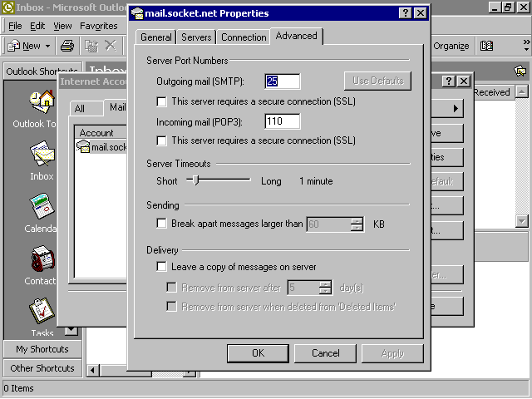Click the Delete X toolbar icon
532x399 pixels.
111,46
